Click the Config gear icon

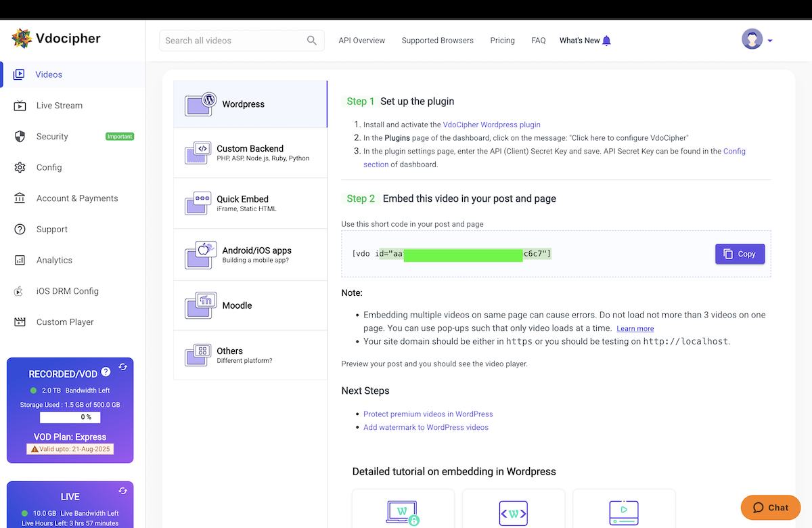click(20, 167)
